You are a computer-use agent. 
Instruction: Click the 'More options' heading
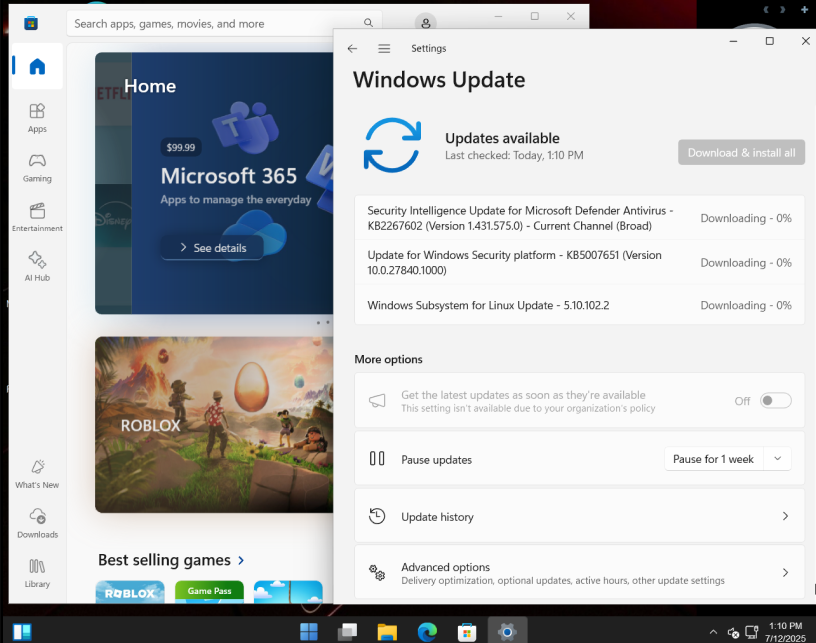pyautogui.click(x=388, y=359)
